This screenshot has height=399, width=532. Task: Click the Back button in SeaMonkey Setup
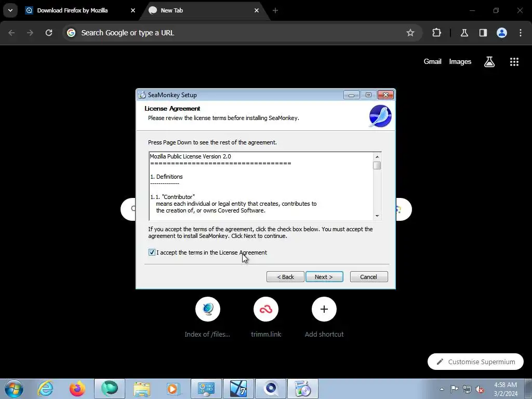pyautogui.click(x=285, y=277)
